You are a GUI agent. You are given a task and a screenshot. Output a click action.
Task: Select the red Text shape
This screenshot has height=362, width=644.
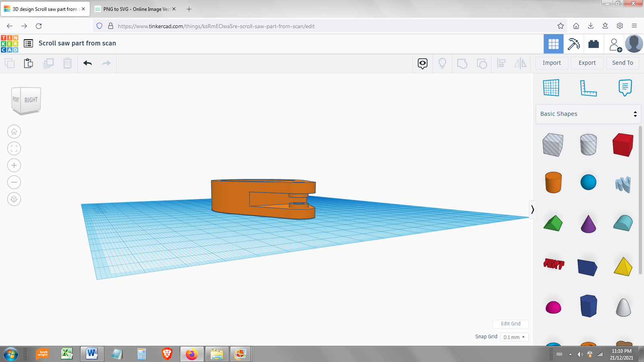coord(554,264)
